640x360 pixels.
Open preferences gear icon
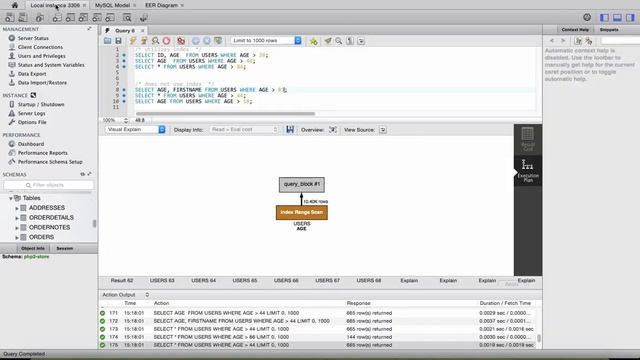click(587, 17)
